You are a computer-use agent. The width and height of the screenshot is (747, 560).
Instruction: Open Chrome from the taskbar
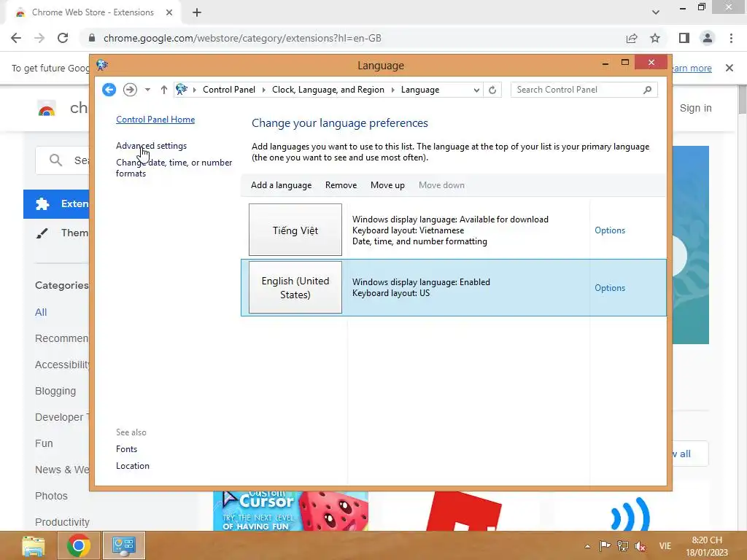tap(79, 545)
